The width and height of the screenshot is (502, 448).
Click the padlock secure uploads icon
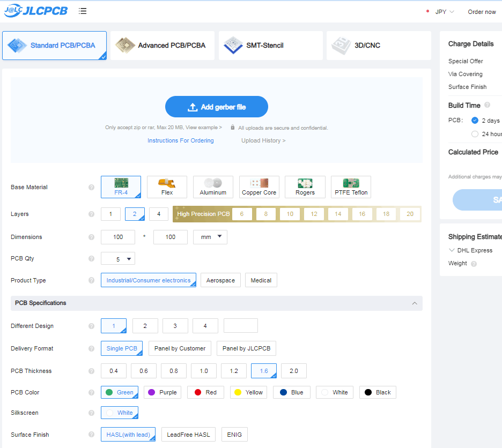point(233,128)
